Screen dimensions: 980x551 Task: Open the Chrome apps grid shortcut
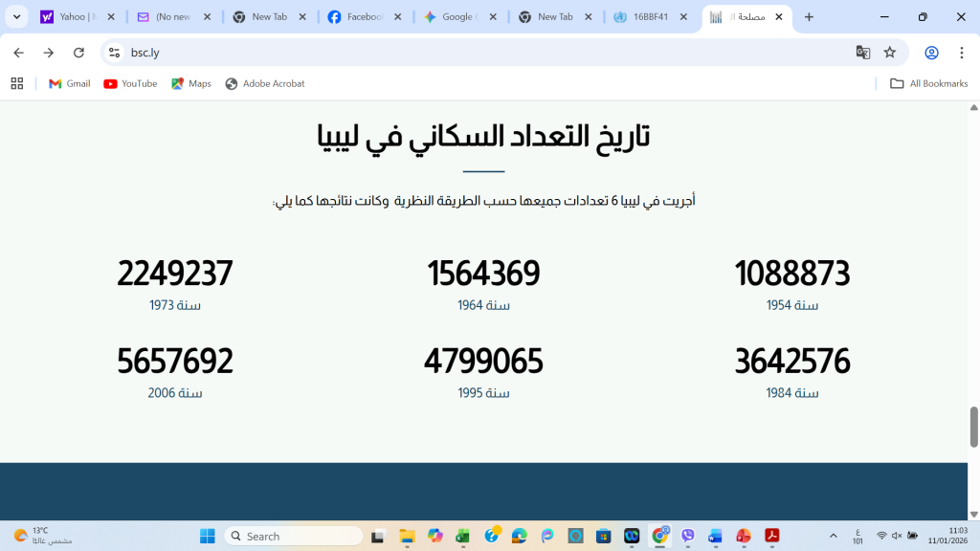pos(17,83)
